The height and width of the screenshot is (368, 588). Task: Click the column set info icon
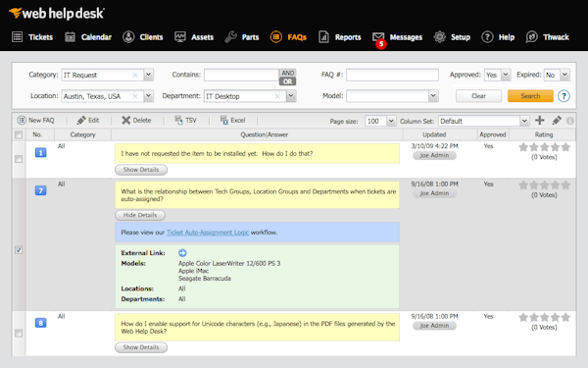tap(570, 121)
